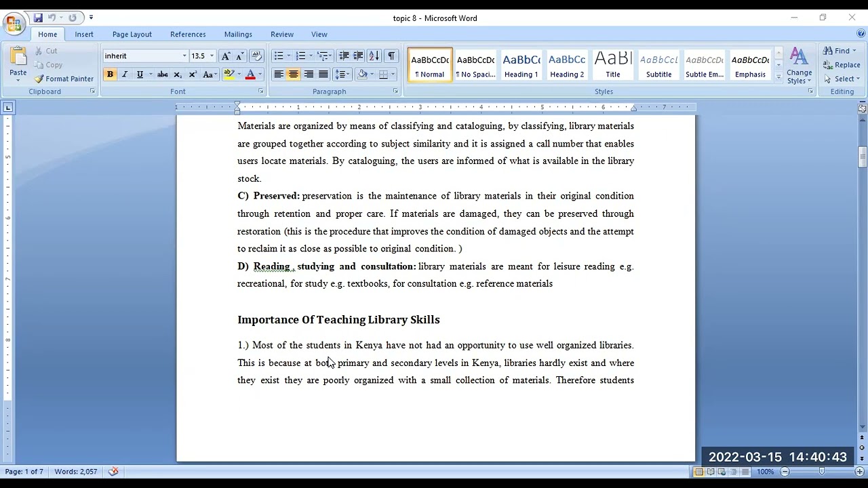Image resolution: width=868 pixels, height=488 pixels.
Task: Switch to Draft view in status bar
Action: [745, 472]
